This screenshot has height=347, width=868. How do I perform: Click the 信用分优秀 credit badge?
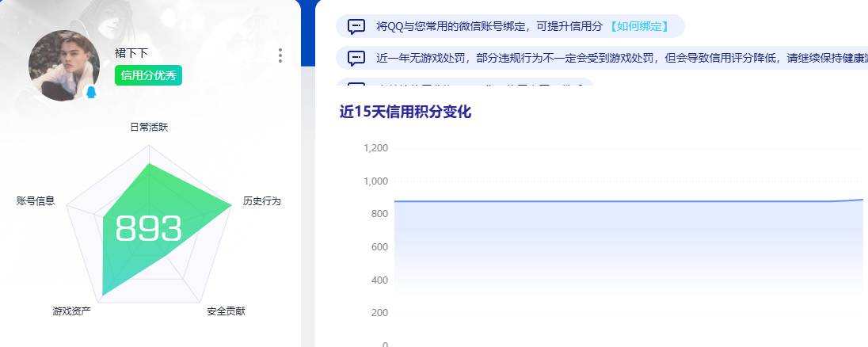tap(148, 75)
